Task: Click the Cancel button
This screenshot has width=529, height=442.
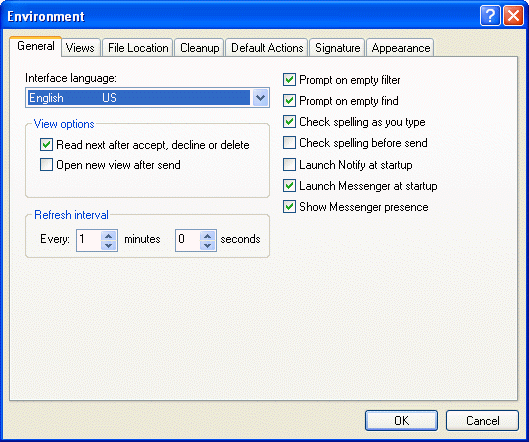Action: (x=482, y=420)
